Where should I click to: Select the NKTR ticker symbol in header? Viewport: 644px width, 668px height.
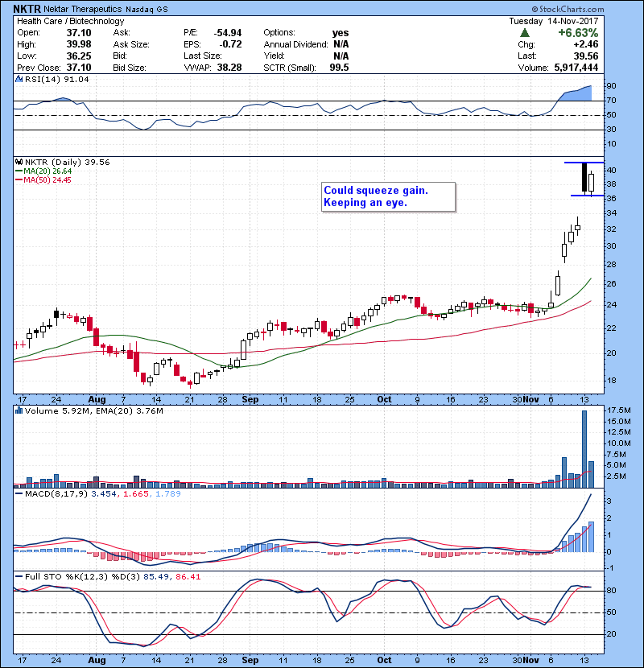[x=27, y=9]
